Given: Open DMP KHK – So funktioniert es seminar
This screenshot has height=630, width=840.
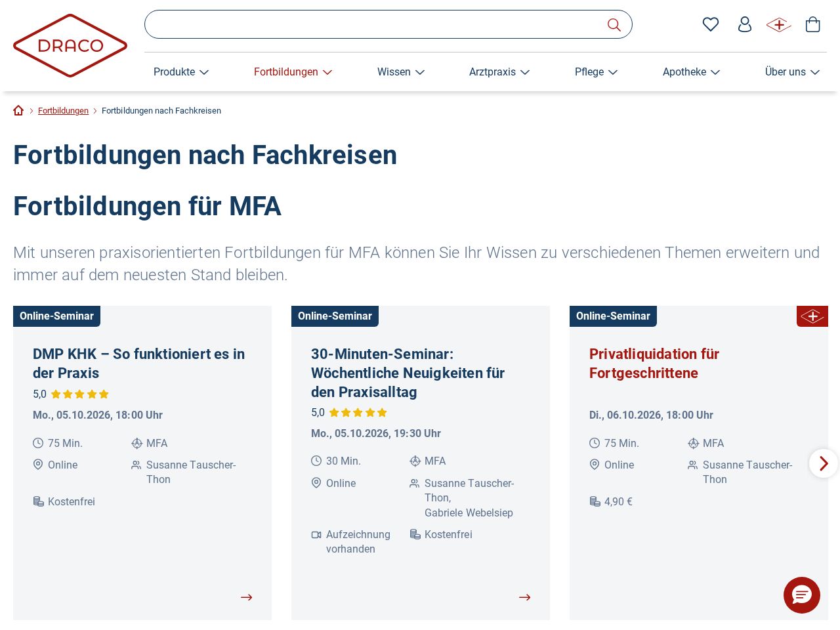Looking at the screenshot, I should click(x=138, y=364).
